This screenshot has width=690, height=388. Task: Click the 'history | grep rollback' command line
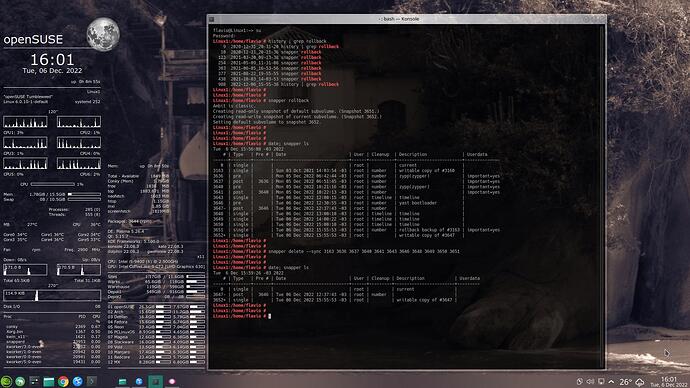(297, 41)
